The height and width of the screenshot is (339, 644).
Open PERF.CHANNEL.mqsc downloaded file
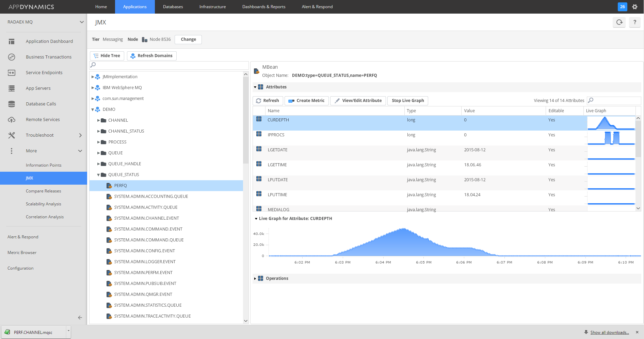pyautogui.click(x=33, y=332)
